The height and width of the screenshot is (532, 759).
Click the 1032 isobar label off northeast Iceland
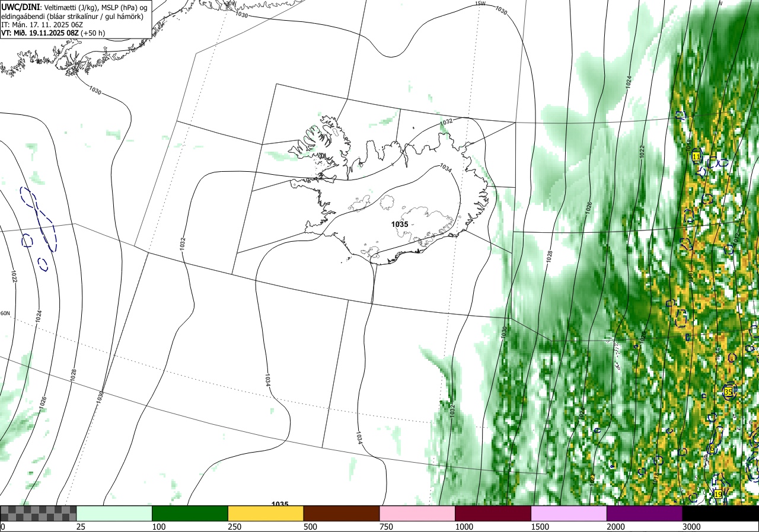tap(447, 121)
